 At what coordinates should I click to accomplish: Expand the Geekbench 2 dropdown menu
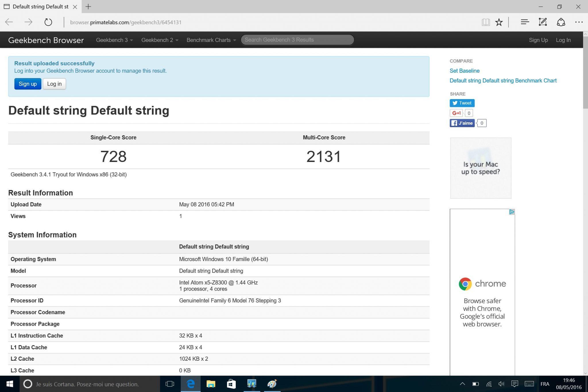click(160, 40)
